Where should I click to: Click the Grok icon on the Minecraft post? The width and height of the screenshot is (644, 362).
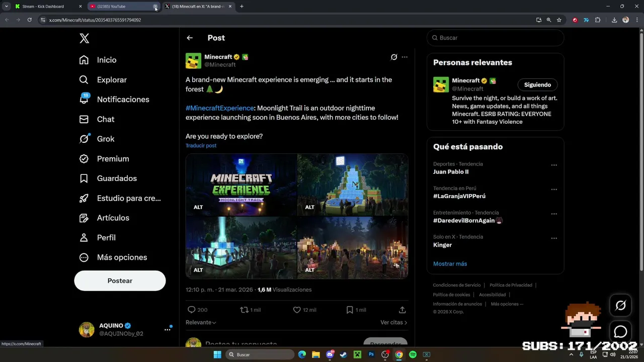(394, 57)
